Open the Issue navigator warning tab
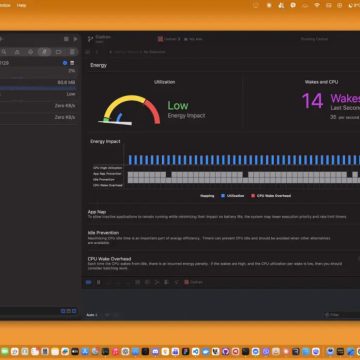 pos(17,52)
